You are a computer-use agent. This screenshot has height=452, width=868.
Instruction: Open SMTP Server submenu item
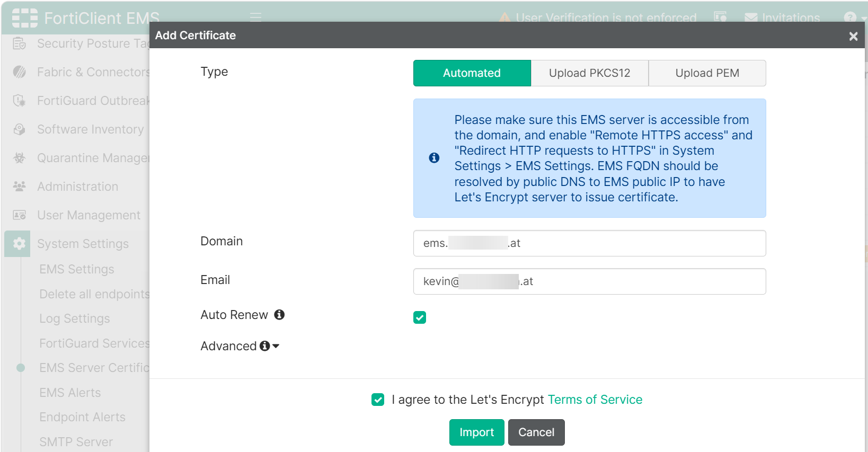coord(76,442)
